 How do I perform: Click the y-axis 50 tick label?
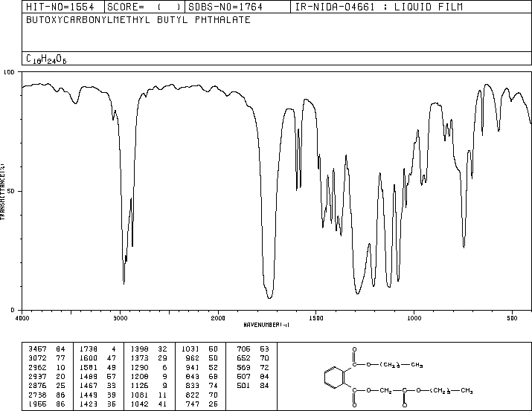tap(11, 191)
